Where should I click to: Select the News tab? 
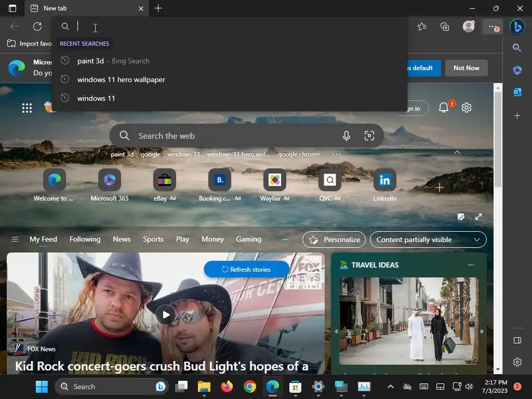[x=122, y=239]
